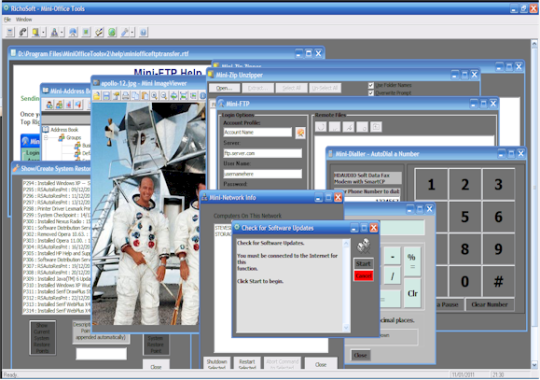Click Restart Selected in Mini-Network Info
The image size is (540, 380).
(x=247, y=363)
